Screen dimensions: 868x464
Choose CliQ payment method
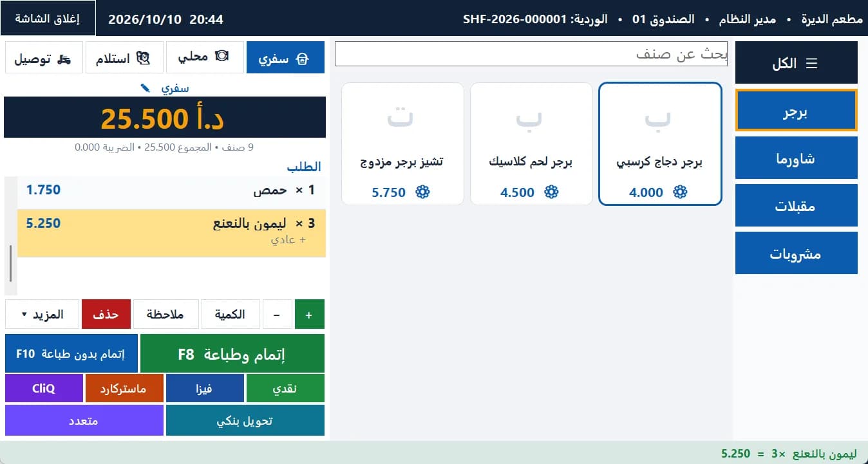pos(44,388)
